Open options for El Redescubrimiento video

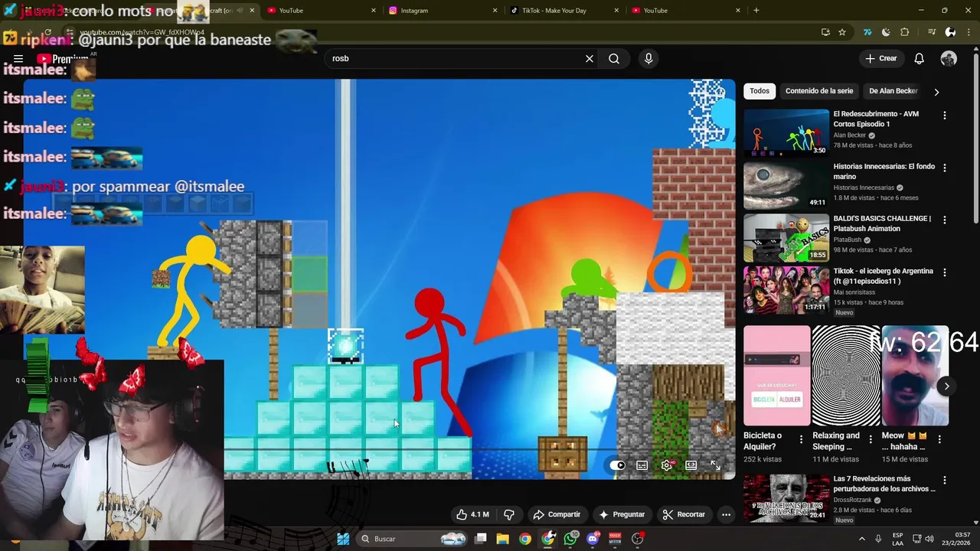pyautogui.click(x=945, y=116)
